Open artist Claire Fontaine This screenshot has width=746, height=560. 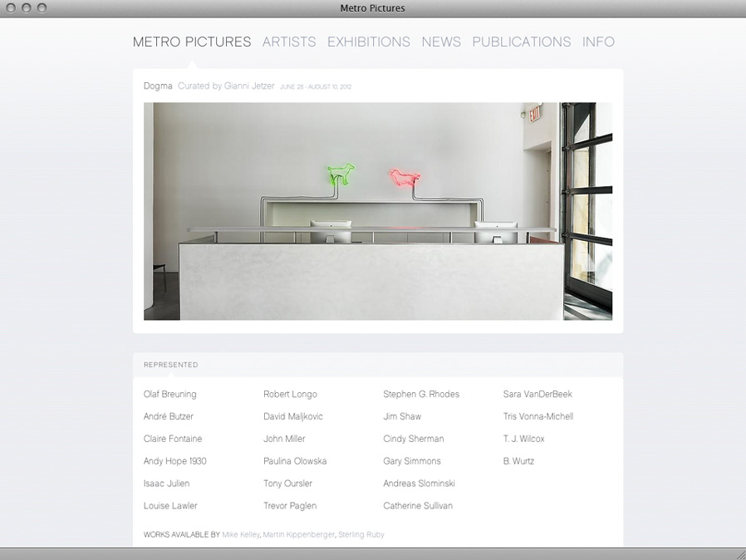coord(173,439)
